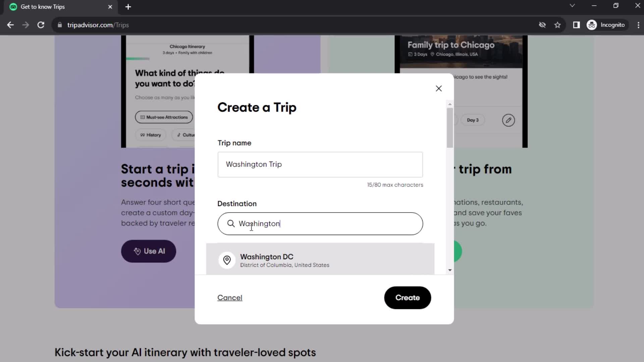Expand the destination search suggestions list

point(450,270)
